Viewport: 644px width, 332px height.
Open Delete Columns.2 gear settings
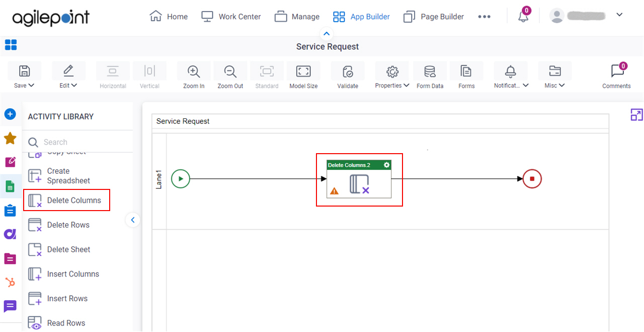pos(386,165)
